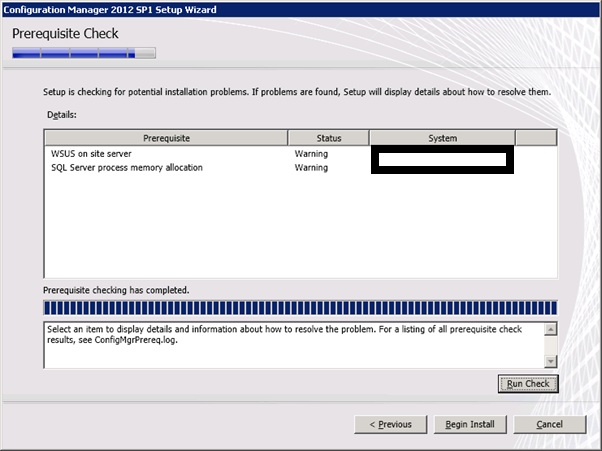Click Warning status for WSUS on site server
This screenshot has height=451, width=602.
pyautogui.click(x=311, y=154)
